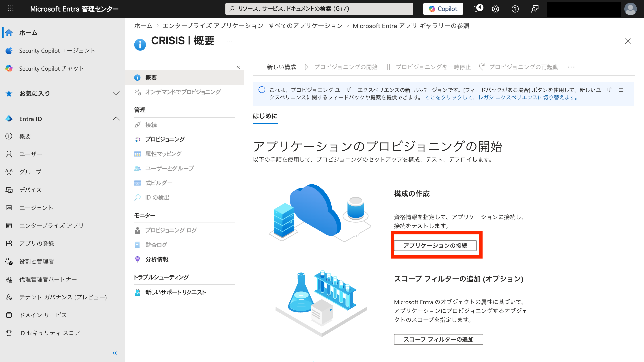Click スコープ フィルターの追加 button
This screenshot has width=644, height=362.
[x=439, y=339]
